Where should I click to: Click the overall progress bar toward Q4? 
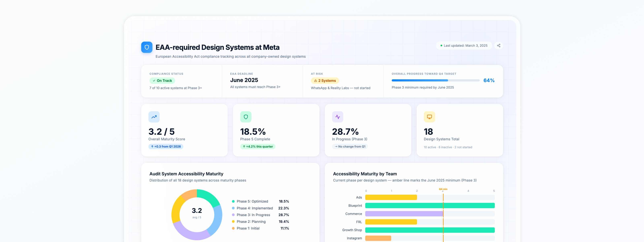pos(436,80)
